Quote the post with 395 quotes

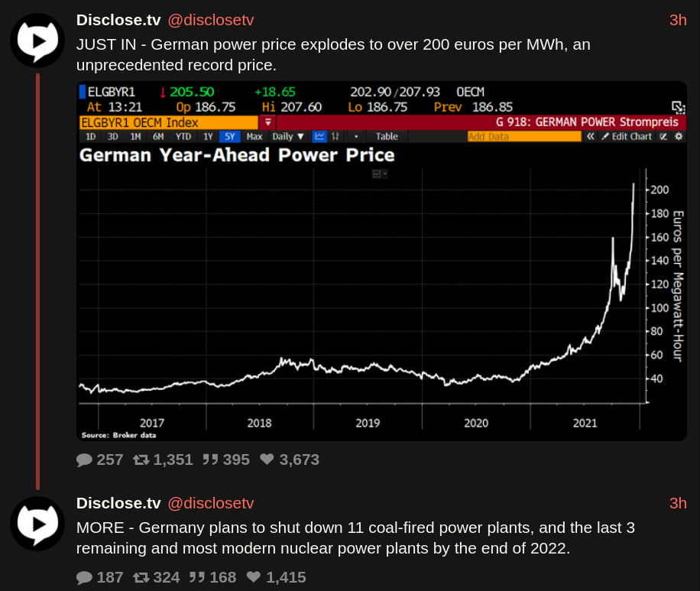click(x=210, y=459)
